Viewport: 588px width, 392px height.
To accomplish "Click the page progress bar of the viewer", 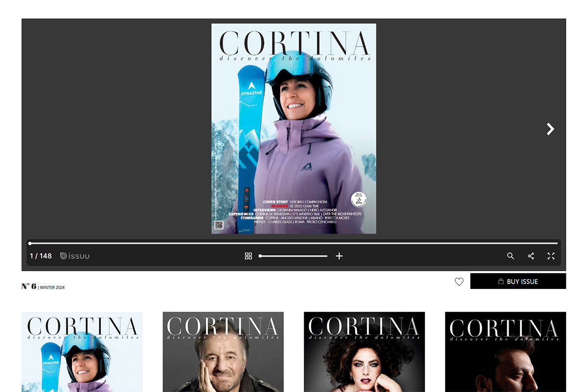I will 294,243.
